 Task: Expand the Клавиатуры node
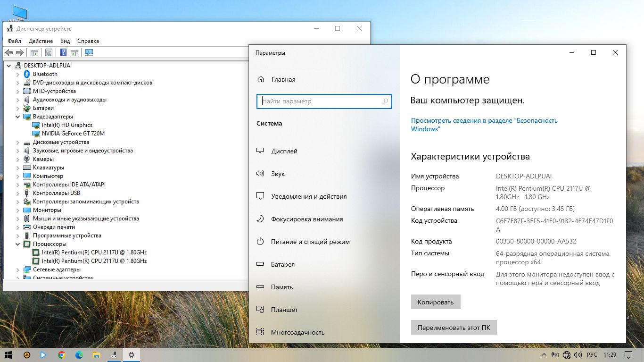click(x=18, y=168)
